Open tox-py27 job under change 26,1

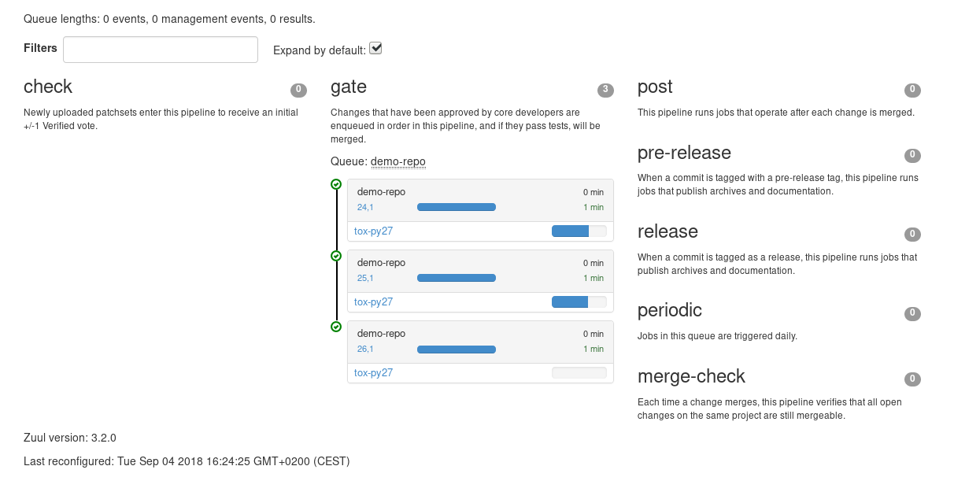(x=373, y=373)
